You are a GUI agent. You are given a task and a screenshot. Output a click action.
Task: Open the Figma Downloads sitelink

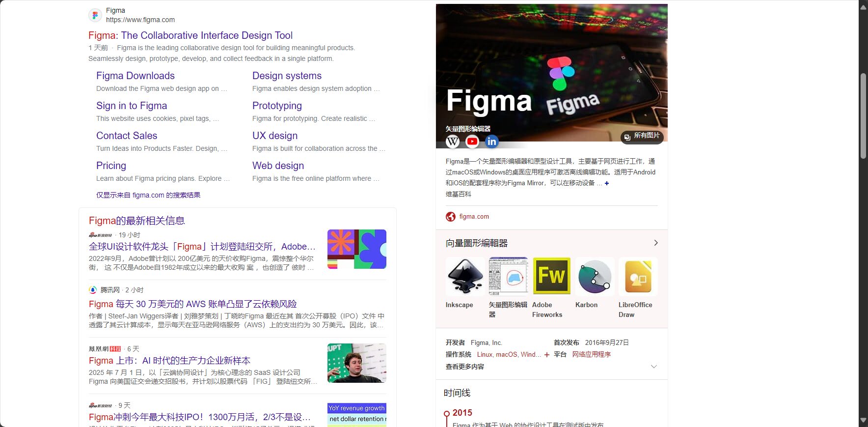(x=136, y=76)
